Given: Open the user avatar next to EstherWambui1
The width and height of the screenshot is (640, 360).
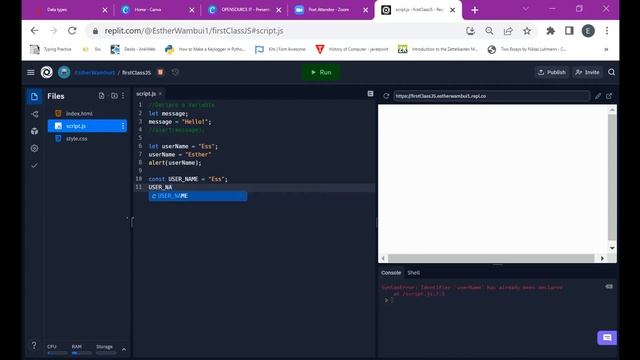Looking at the screenshot, I should pyautogui.click(x=64, y=72).
